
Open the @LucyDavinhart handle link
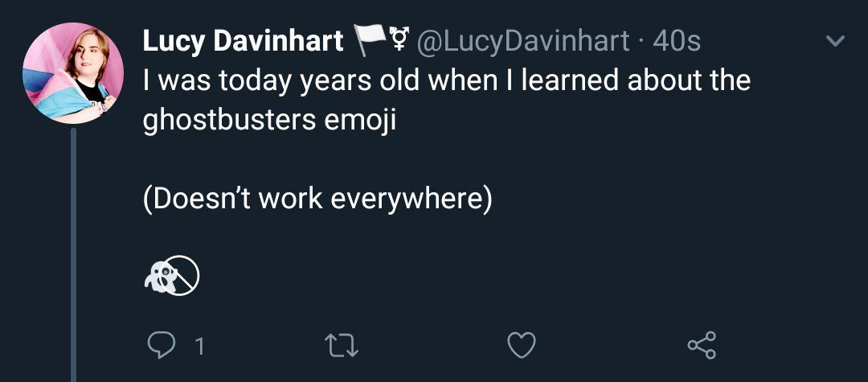coord(520,40)
